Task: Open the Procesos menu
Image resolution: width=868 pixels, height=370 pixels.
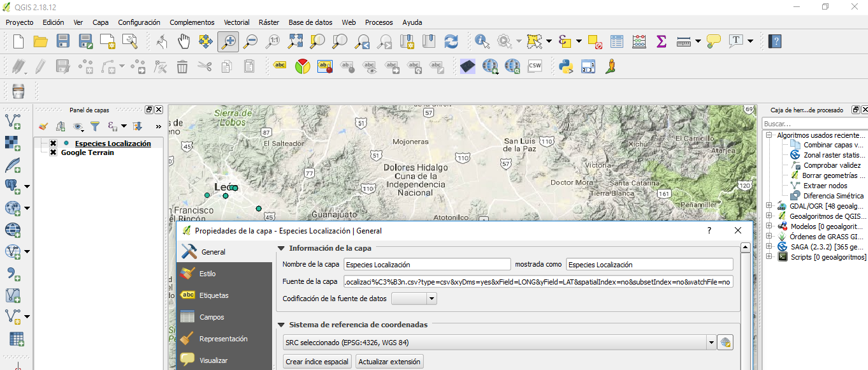Action: [x=379, y=22]
